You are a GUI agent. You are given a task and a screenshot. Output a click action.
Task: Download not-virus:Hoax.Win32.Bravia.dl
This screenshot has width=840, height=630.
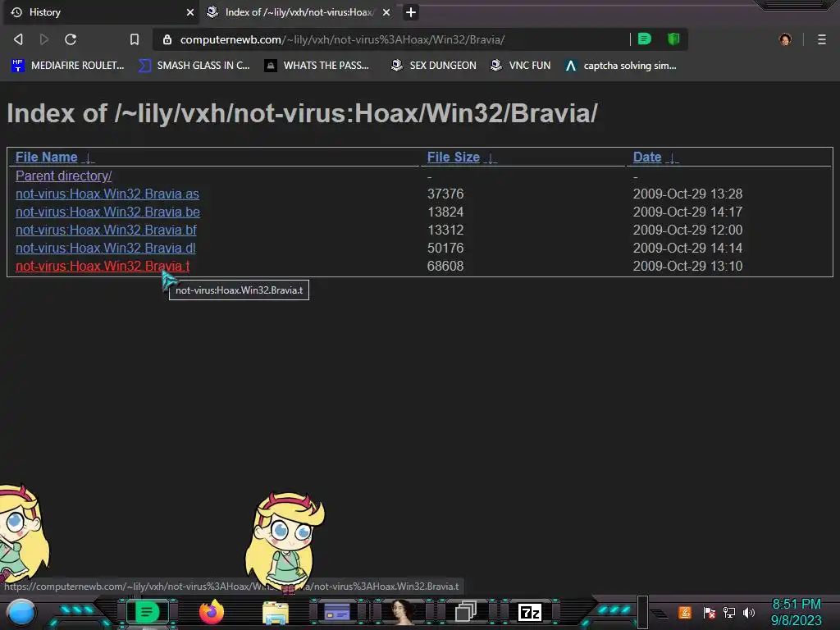(x=106, y=248)
